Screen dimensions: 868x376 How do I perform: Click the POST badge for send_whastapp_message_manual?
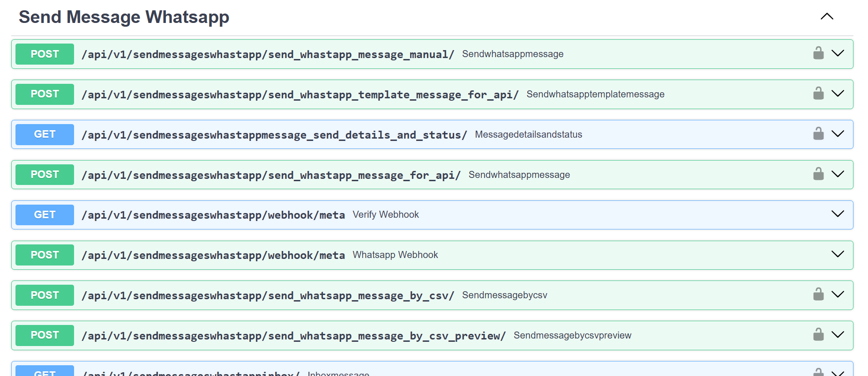point(45,54)
